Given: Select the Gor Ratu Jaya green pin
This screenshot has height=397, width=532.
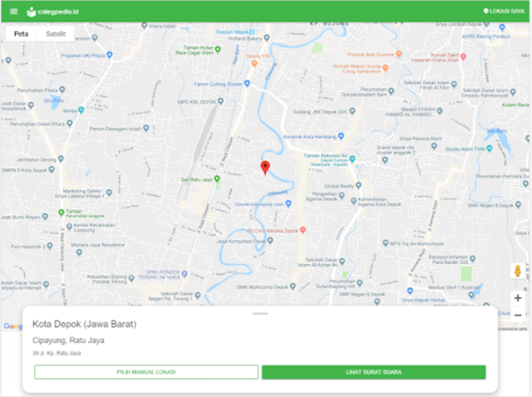Looking at the screenshot, I should (x=217, y=179).
